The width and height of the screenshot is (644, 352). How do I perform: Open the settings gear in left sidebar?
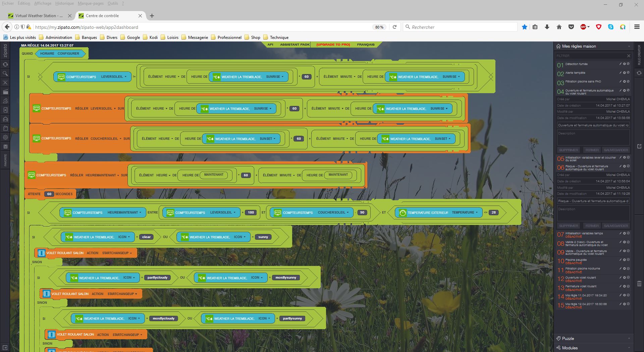pyautogui.click(x=5, y=137)
